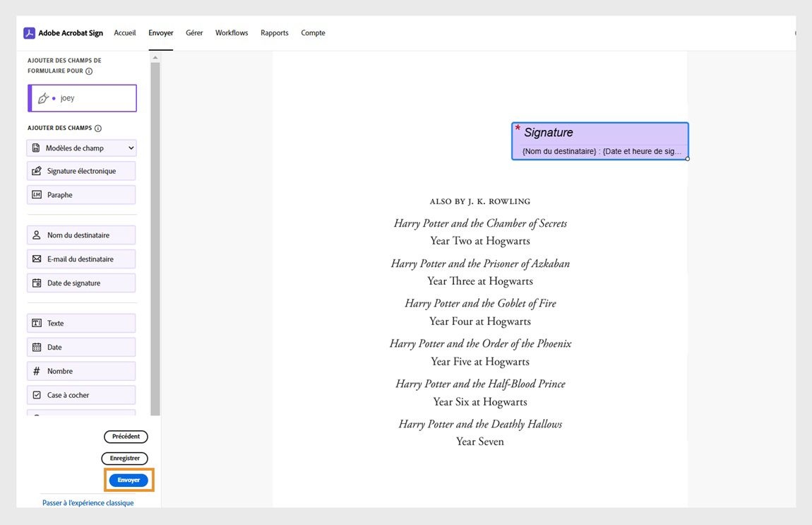
Task: Click the blue Envoyer button
Action: pos(129,480)
